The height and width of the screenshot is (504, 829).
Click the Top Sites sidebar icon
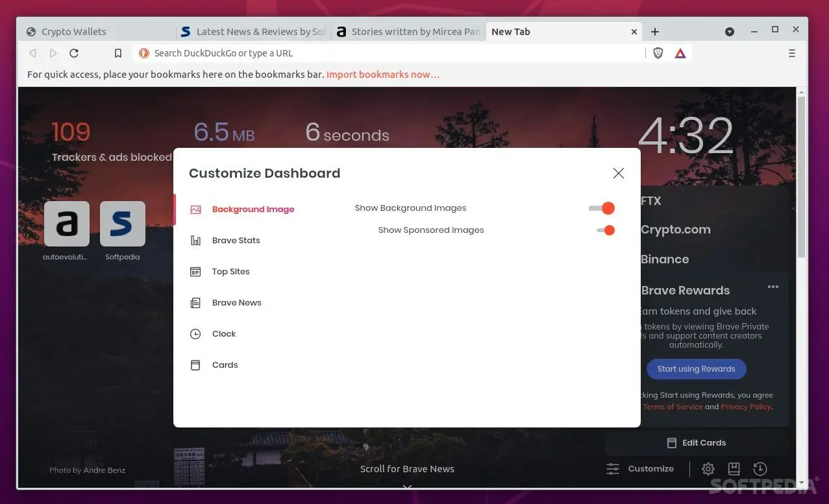[x=195, y=272]
